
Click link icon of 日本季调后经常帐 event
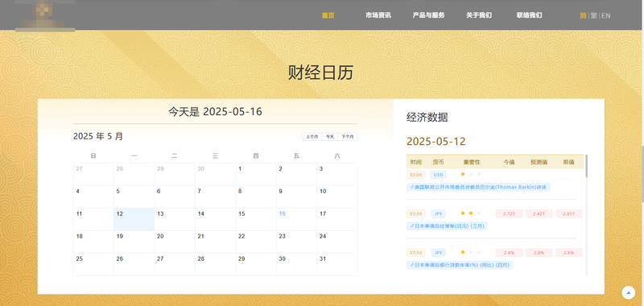pos(412,226)
